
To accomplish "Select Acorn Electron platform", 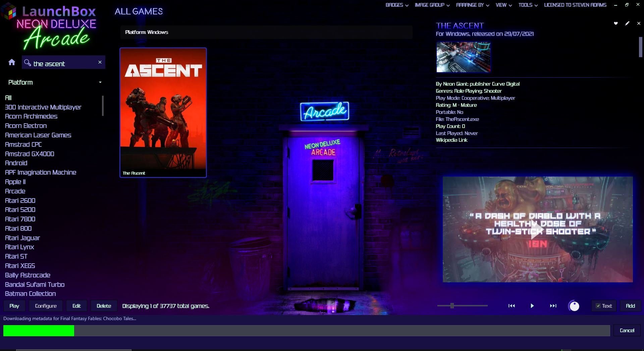I will pos(26,126).
